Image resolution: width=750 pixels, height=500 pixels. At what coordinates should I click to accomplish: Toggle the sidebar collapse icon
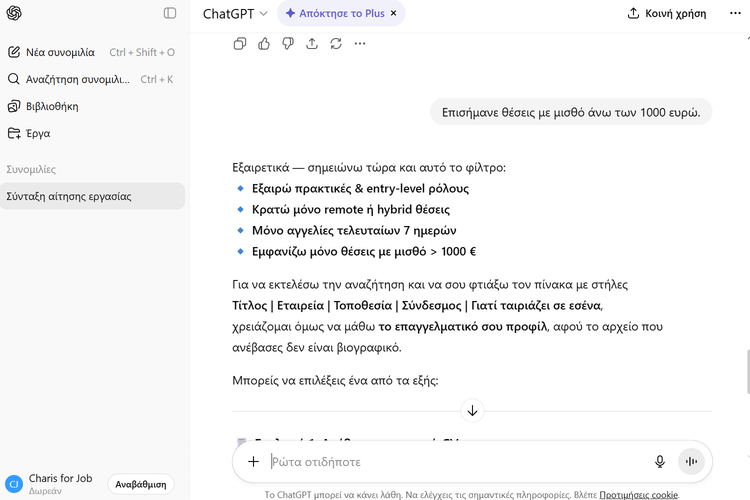tap(170, 13)
